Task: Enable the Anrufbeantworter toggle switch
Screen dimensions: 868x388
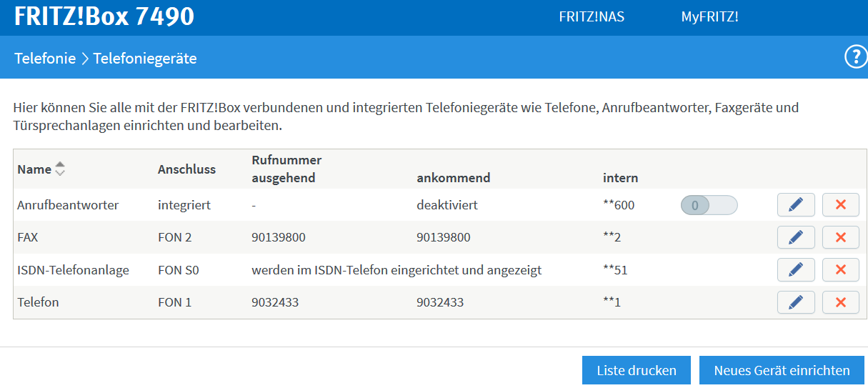Action: (x=709, y=206)
